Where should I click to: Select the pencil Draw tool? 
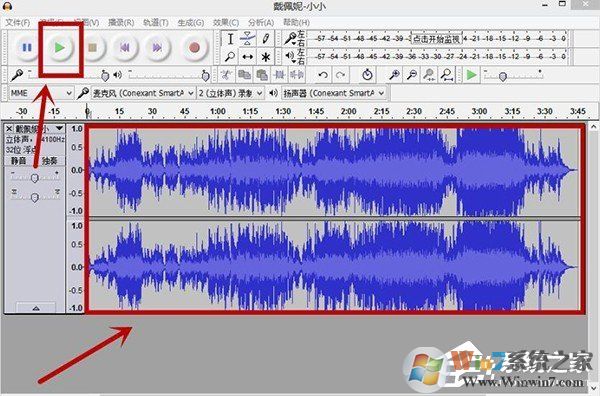[x=265, y=39]
